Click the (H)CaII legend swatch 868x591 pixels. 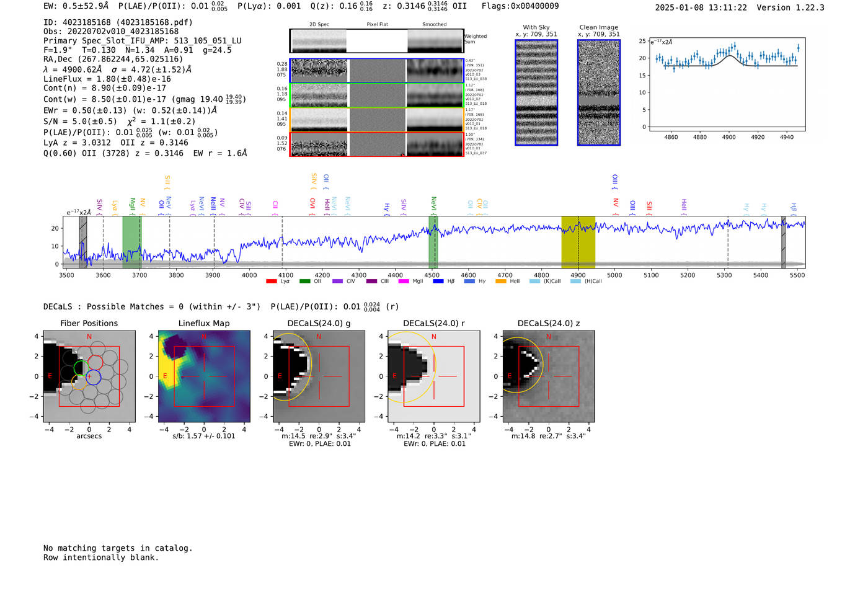[575, 281]
